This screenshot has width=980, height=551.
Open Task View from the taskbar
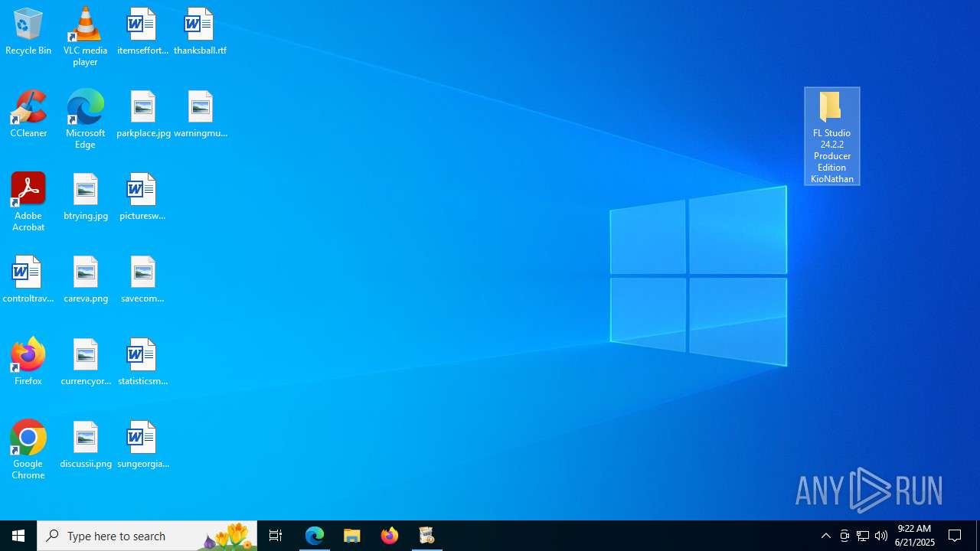[276, 536]
